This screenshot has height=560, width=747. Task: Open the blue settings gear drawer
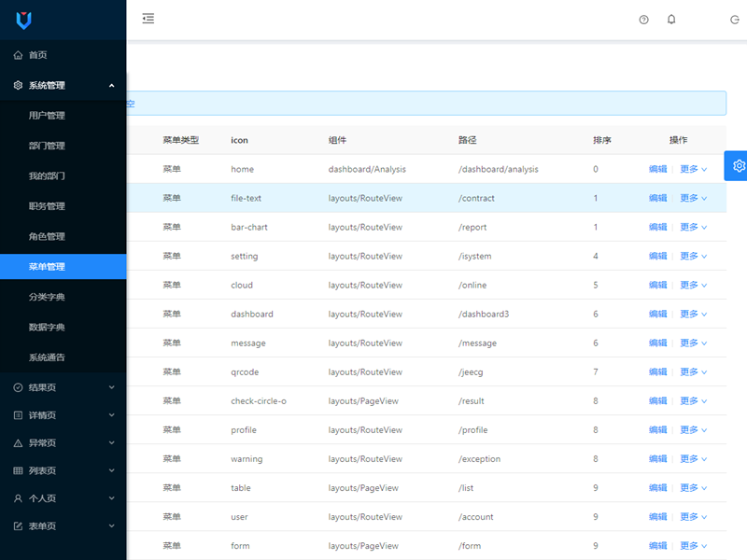(x=737, y=165)
